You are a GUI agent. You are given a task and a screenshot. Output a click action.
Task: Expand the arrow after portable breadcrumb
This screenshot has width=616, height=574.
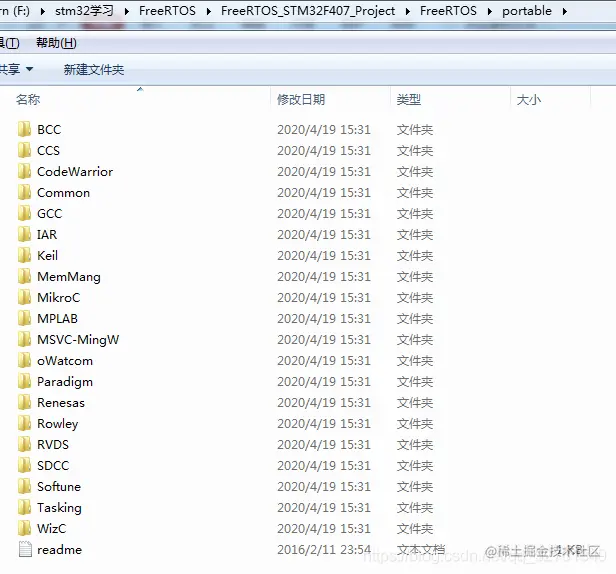click(x=565, y=11)
